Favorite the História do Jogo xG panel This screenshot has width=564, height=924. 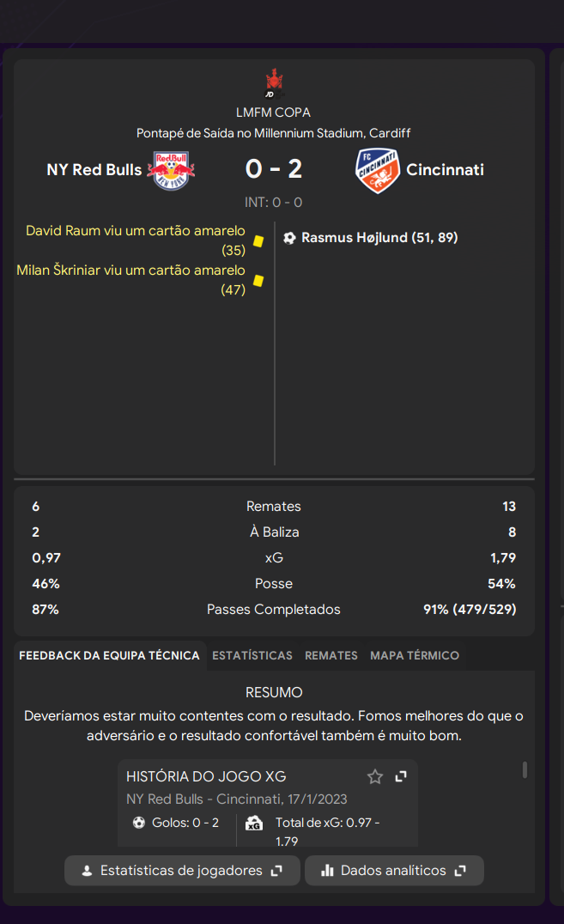[375, 776]
